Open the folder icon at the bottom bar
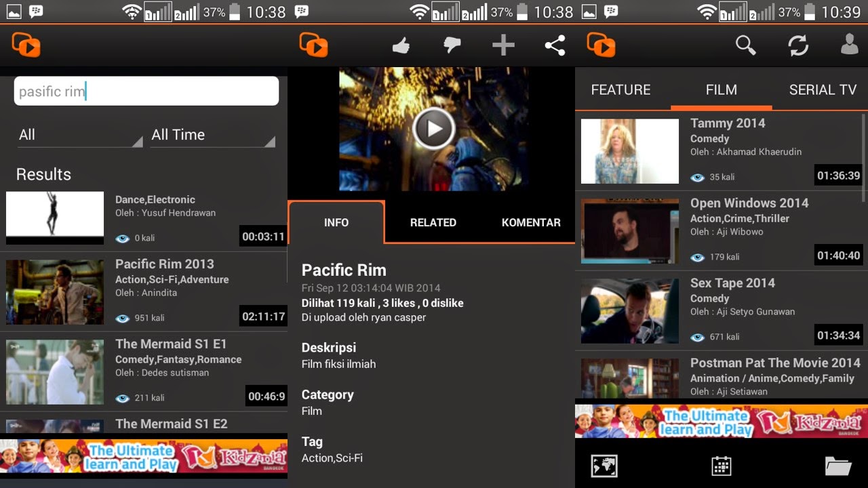 click(839, 466)
